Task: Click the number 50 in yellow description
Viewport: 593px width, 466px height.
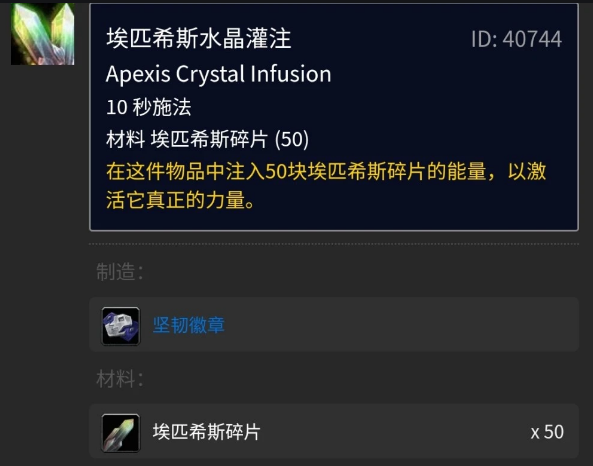Action: coord(276,171)
